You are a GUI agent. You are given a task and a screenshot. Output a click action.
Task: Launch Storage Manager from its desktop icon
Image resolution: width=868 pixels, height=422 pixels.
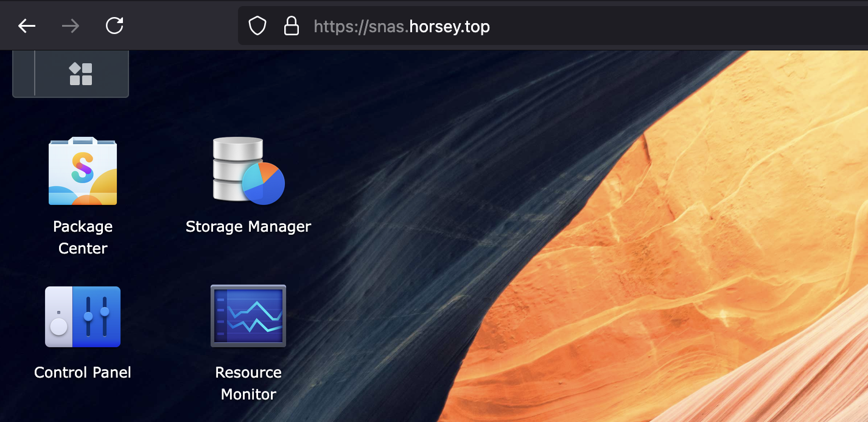tap(248, 171)
